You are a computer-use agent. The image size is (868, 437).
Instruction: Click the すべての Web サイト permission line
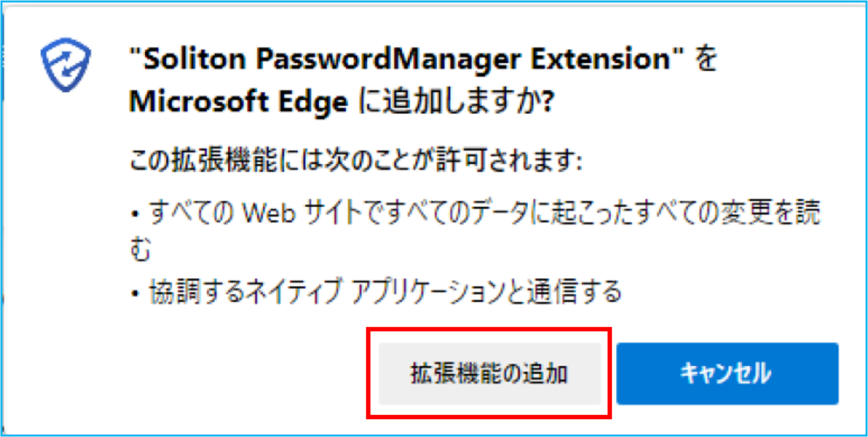click(474, 228)
